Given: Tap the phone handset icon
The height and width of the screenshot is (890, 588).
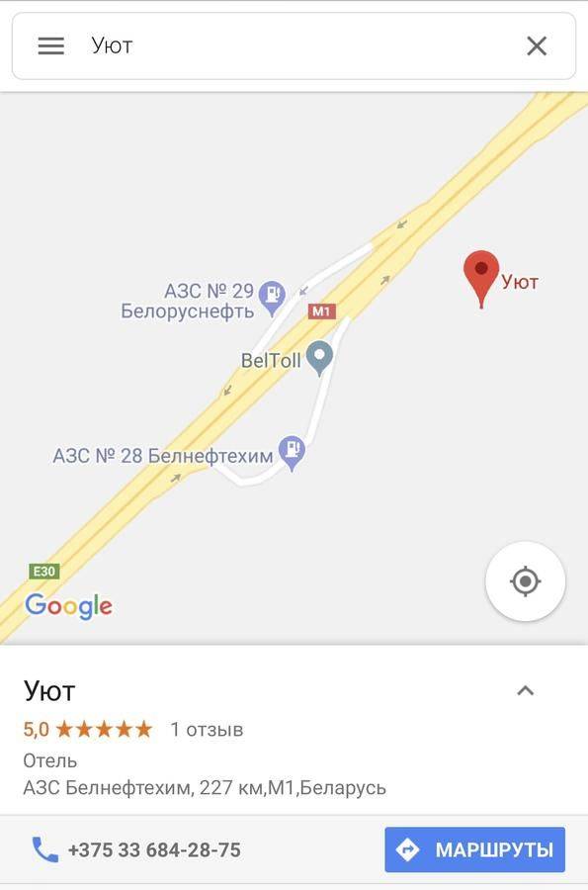Looking at the screenshot, I should pyautogui.click(x=44, y=849).
